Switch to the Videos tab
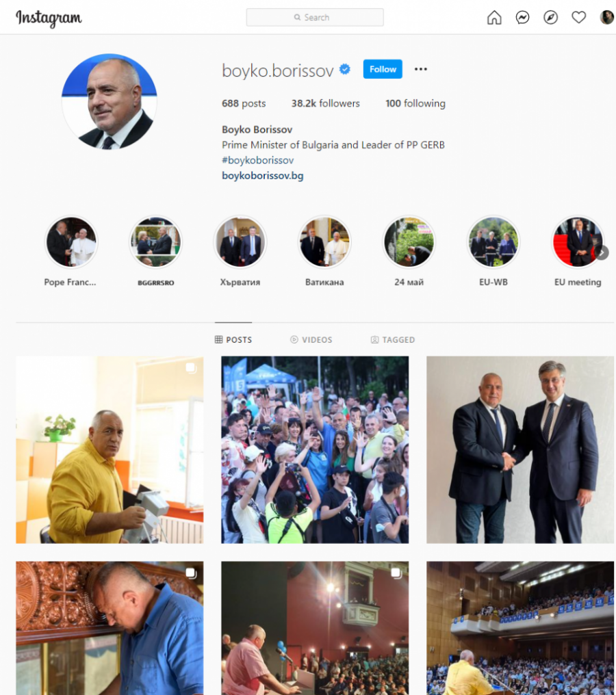This screenshot has width=616, height=695. point(311,339)
